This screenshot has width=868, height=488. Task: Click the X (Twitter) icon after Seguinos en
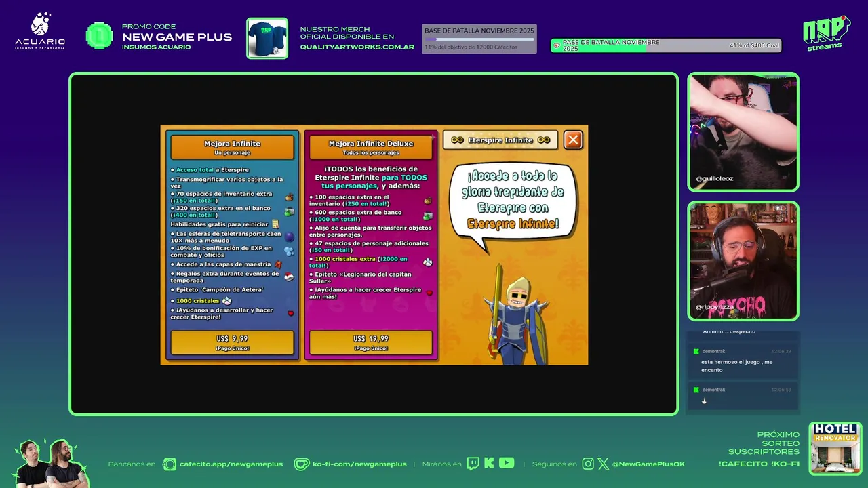click(604, 464)
